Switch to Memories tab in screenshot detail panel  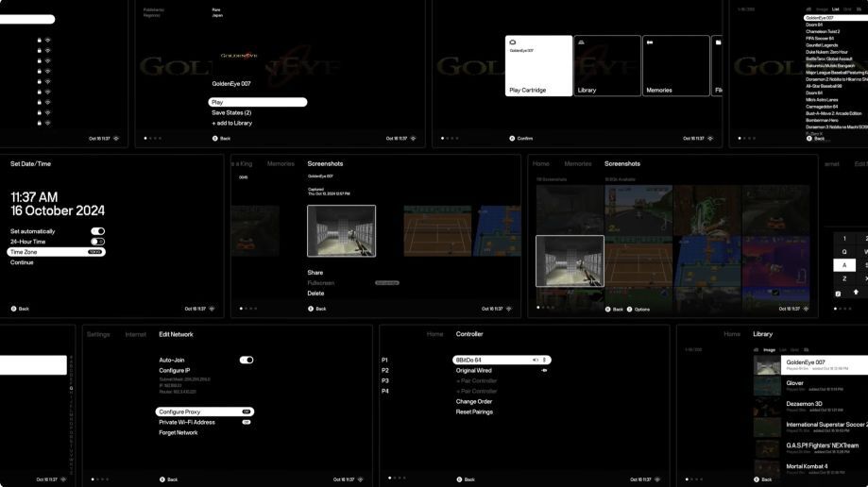pos(281,164)
